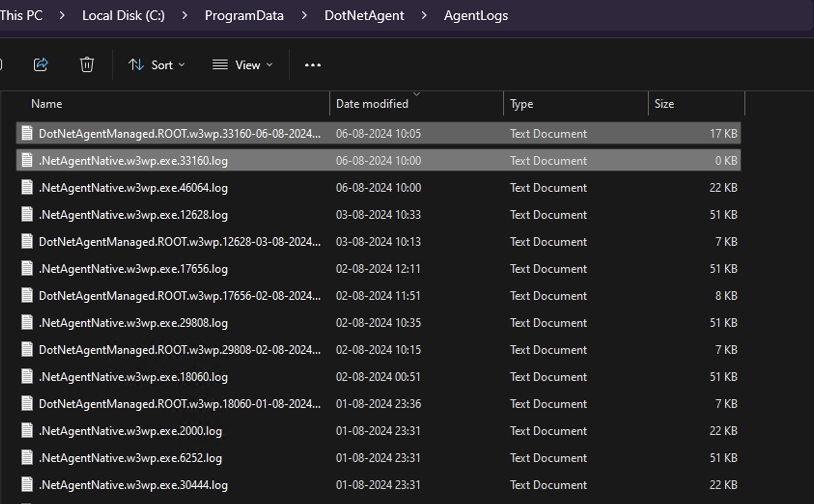Select .NetAgentNative.w3wp.exe.29808.log file
814x504 pixels.
click(x=133, y=322)
